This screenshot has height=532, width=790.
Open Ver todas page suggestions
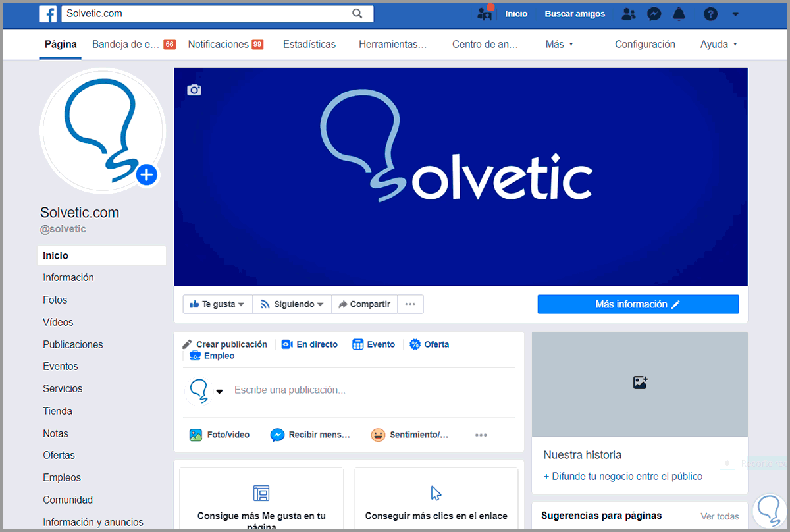tap(720, 517)
